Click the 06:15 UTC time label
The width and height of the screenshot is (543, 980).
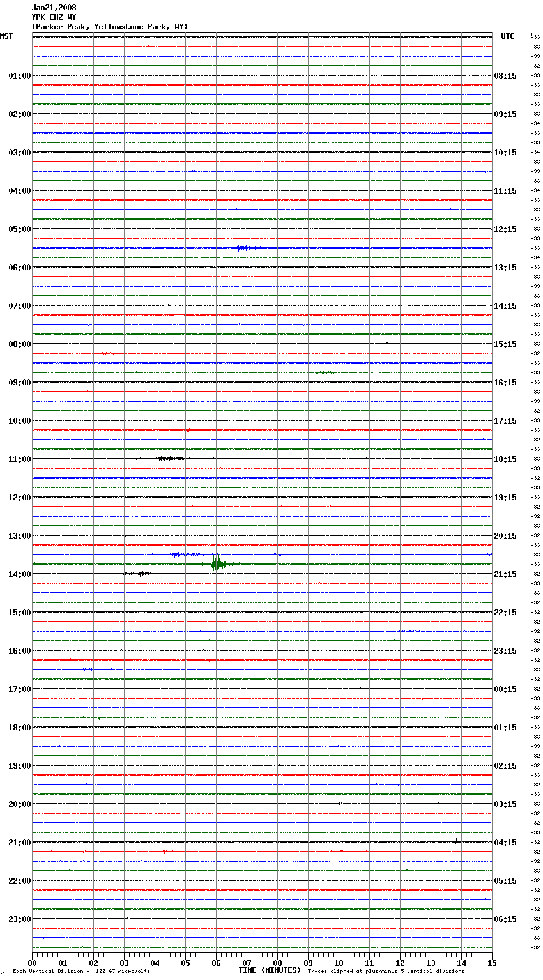point(505,919)
